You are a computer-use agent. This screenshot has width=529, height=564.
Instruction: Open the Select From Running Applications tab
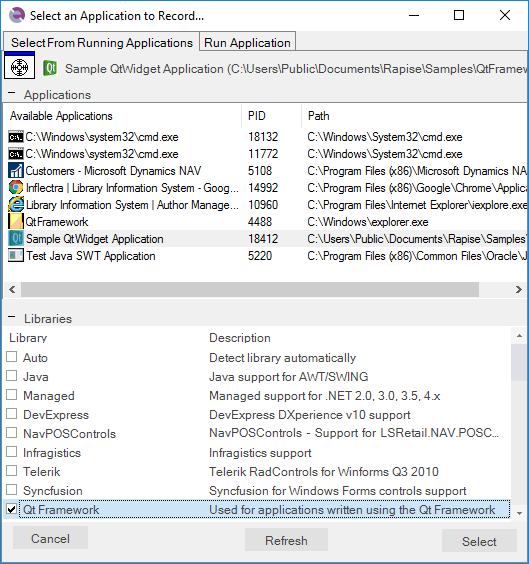[102, 42]
